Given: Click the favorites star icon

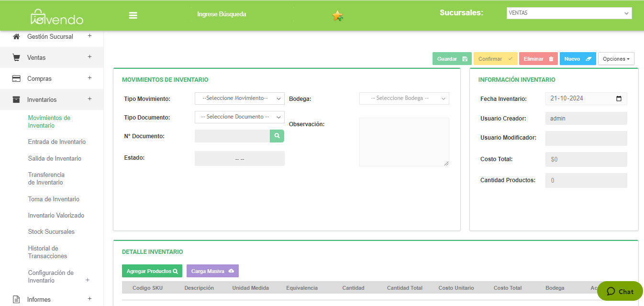Looking at the screenshot, I should pyautogui.click(x=337, y=16).
